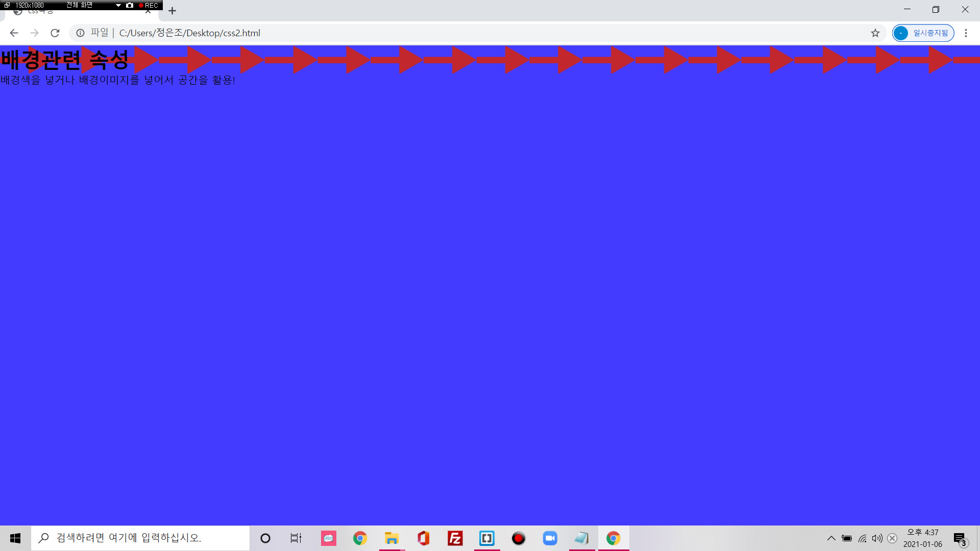Screen dimensions: 980x551
Task: Open notification center with 3 alerts
Action: (x=960, y=538)
